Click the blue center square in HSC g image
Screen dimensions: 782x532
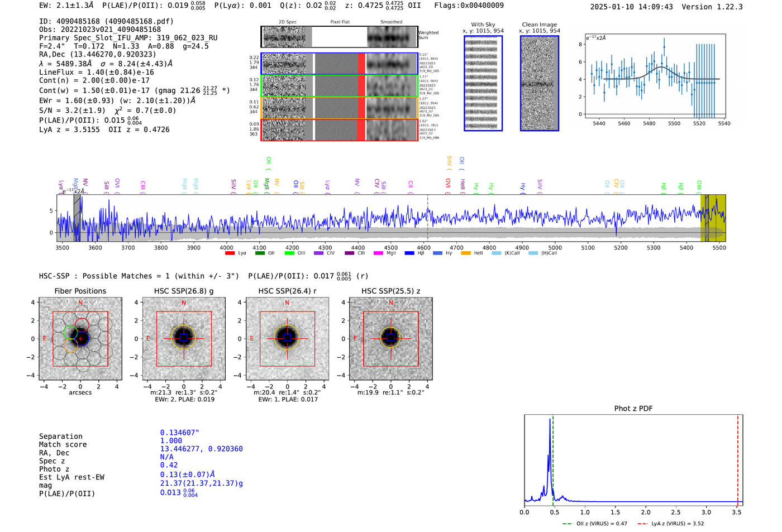tap(184, 338)
